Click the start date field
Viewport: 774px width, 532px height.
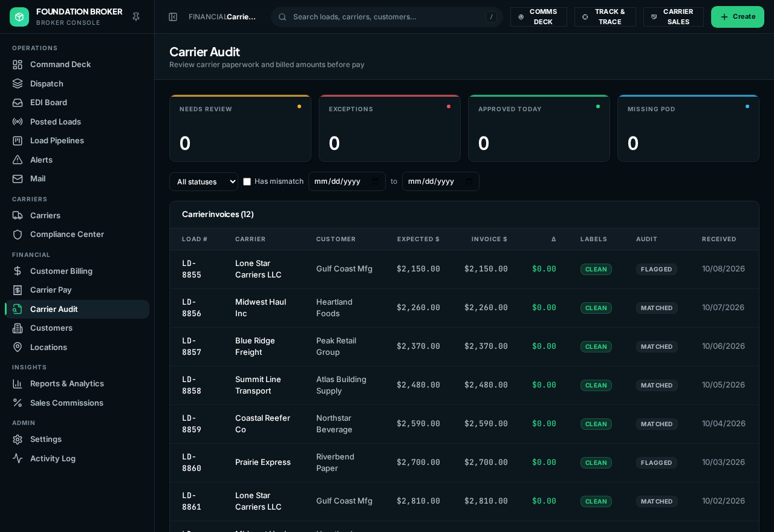click(347, 181)
